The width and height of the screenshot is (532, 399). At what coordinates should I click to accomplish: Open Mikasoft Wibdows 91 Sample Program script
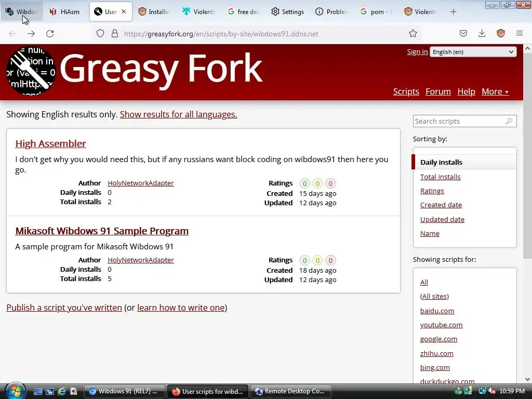coord(102,231)
